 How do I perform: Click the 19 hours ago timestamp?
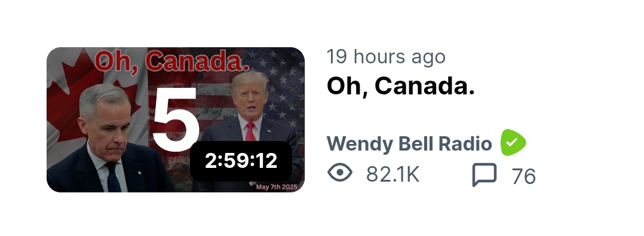tap(386, 57)
